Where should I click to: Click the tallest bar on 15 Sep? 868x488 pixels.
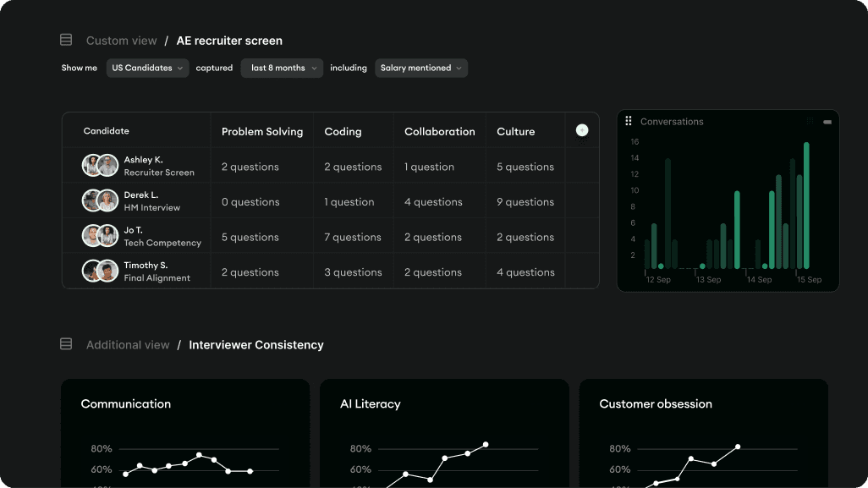[806, 206]
